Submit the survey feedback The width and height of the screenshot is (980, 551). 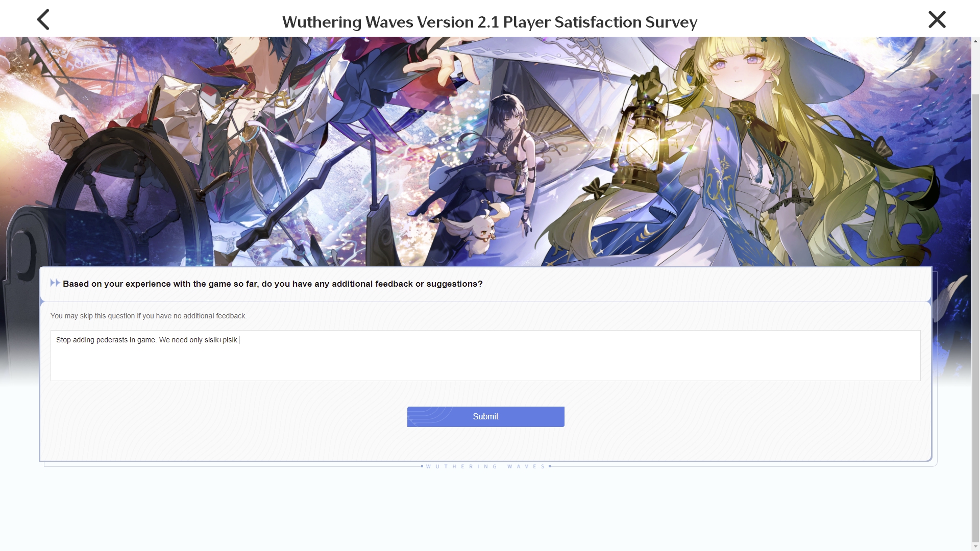point(485,416)
